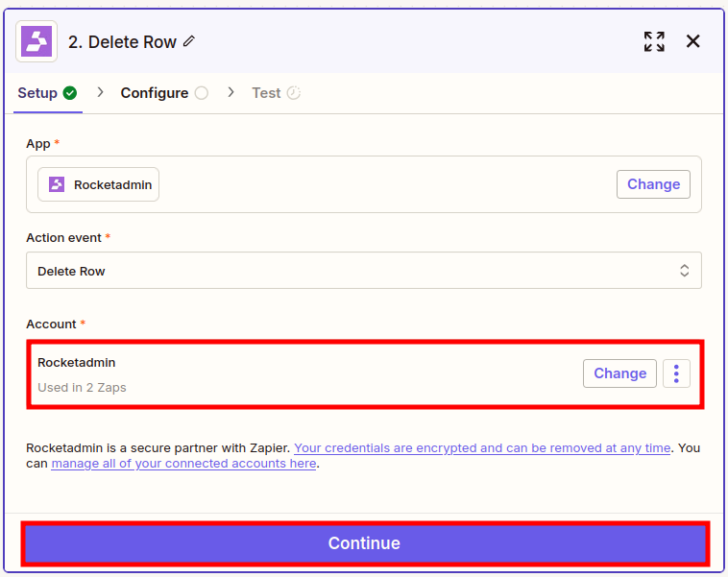
Task: Click the Rocketadmin icon in App chip
Action: pyautogui.click(x=57, y=184)
